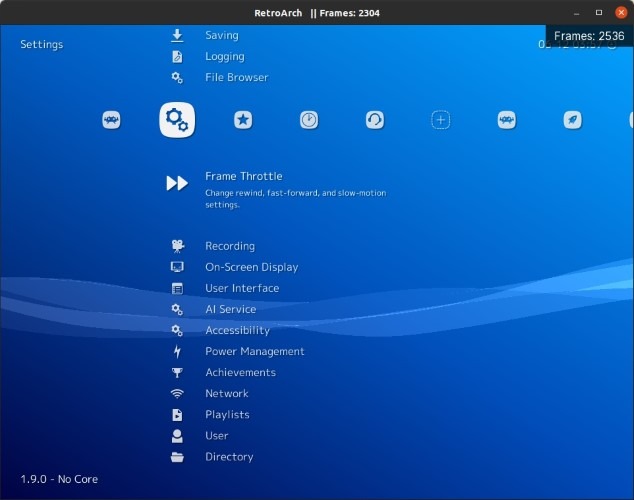Switch to the History clock tab
This screenshot has height=500, width=634.
tap(309, 120)
